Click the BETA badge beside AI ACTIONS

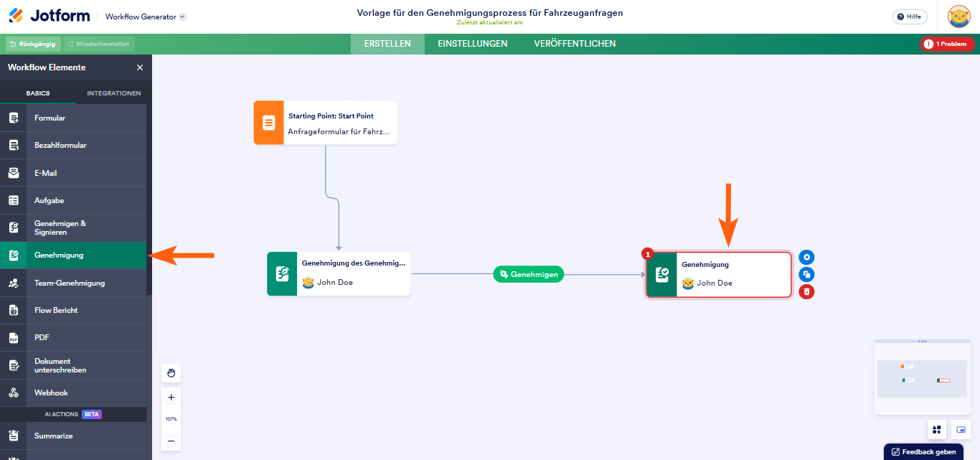[92, 414]
